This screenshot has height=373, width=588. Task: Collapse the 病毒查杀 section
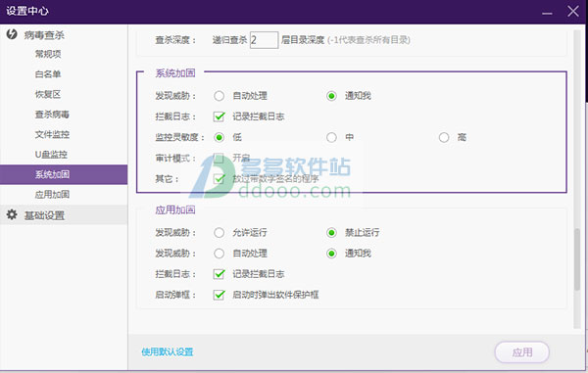coord(64,35)
